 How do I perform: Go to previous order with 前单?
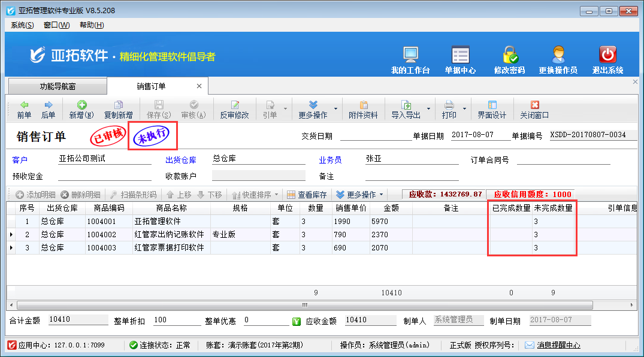tap(24, 110)
